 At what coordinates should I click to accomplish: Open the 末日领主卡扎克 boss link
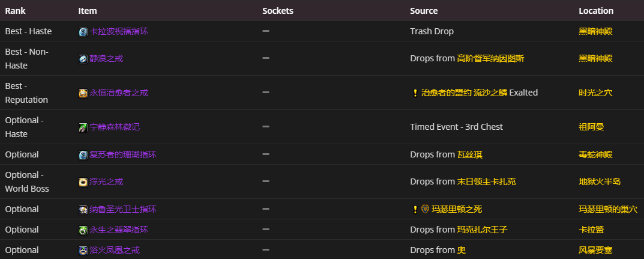click(487, 181)
